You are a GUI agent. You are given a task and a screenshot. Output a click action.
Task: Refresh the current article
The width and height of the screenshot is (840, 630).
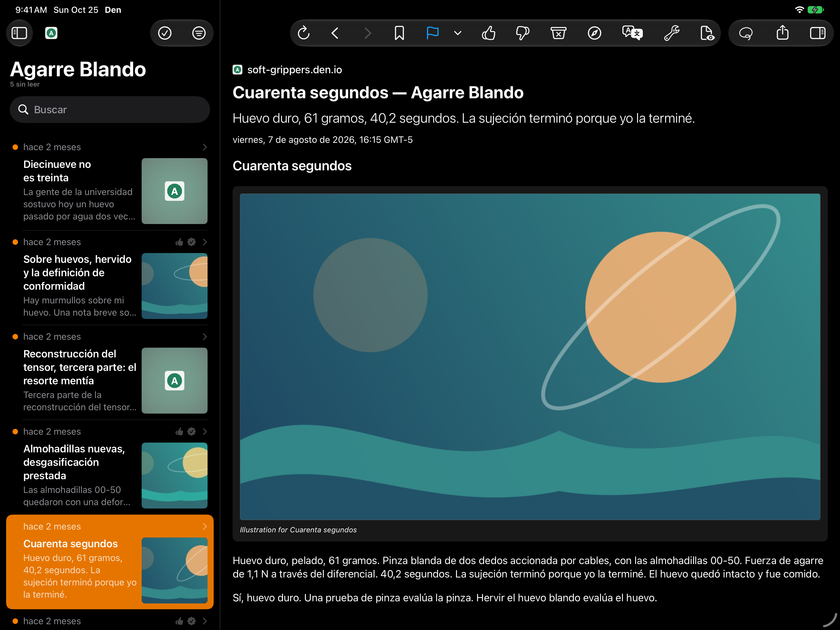coord(304,33)
